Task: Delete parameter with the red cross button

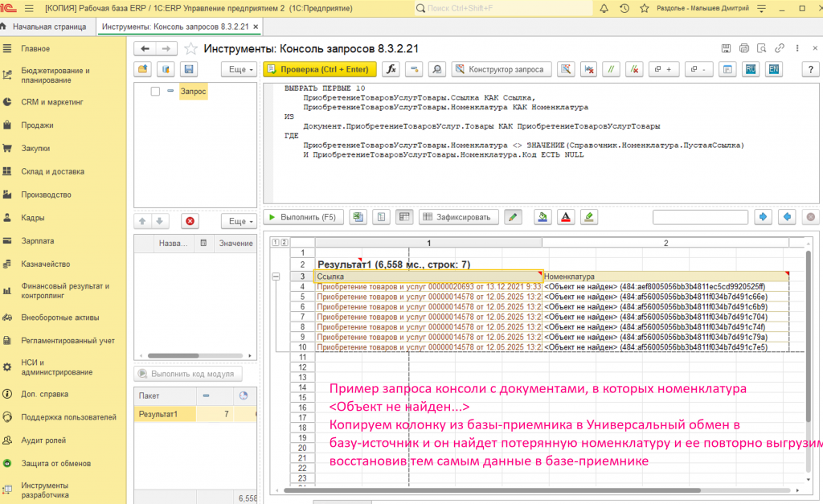Action: tap(190, 222)
